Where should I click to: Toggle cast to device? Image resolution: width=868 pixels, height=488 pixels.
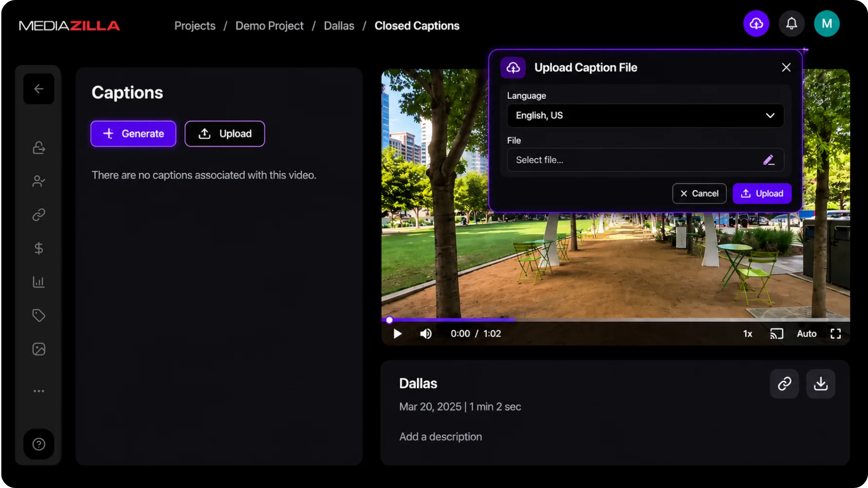776,334
